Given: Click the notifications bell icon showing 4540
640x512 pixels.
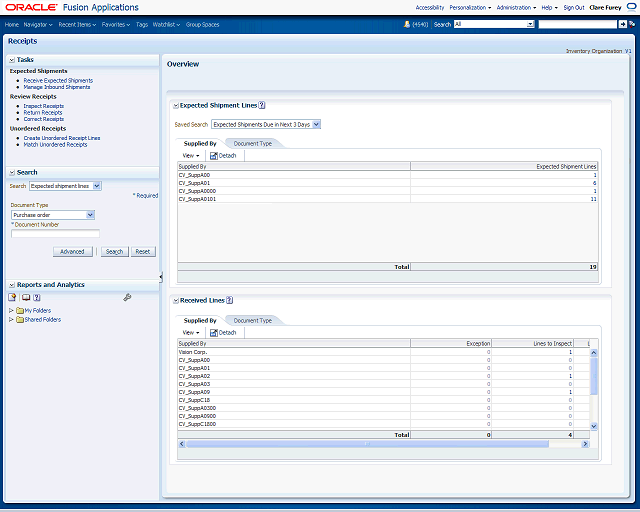Looking at the screenshot, I should 407,23.
